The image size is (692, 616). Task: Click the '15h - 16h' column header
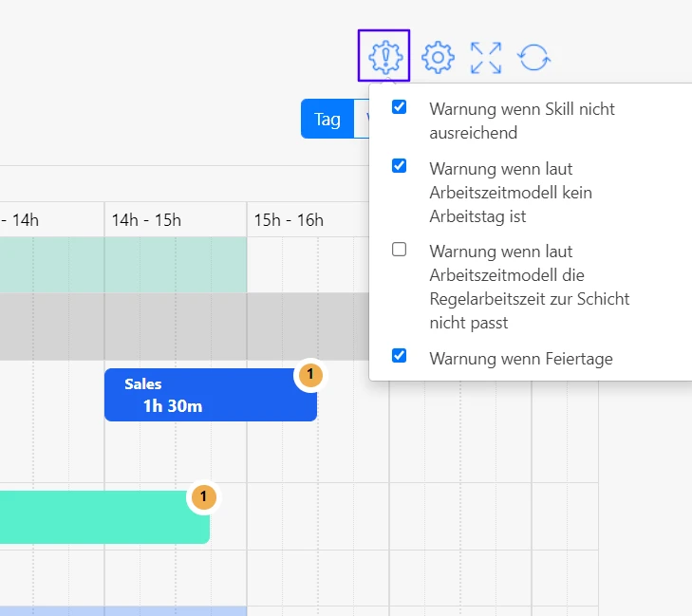coord(289,220)
